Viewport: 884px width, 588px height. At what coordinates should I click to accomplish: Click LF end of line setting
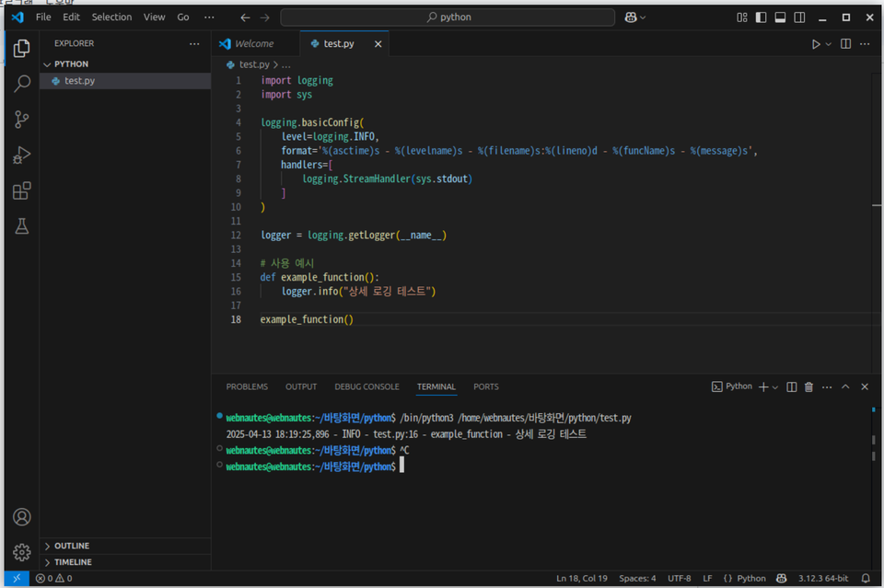tap(707, 579)
